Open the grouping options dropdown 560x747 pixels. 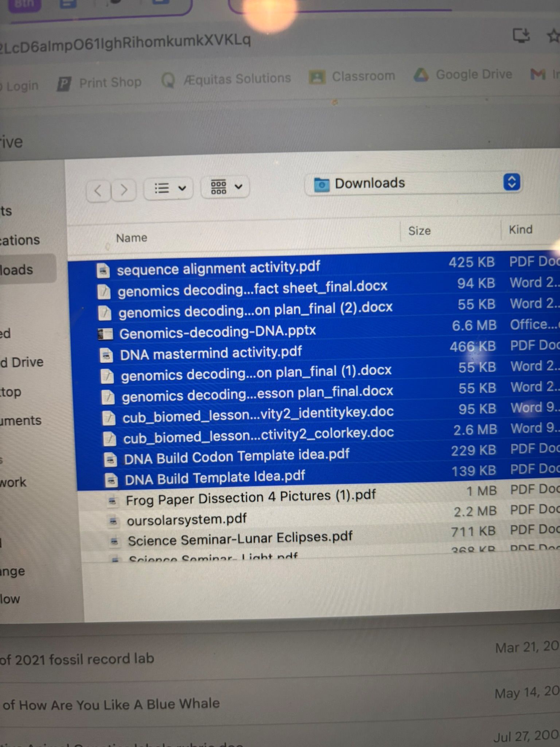pos(226,187)
